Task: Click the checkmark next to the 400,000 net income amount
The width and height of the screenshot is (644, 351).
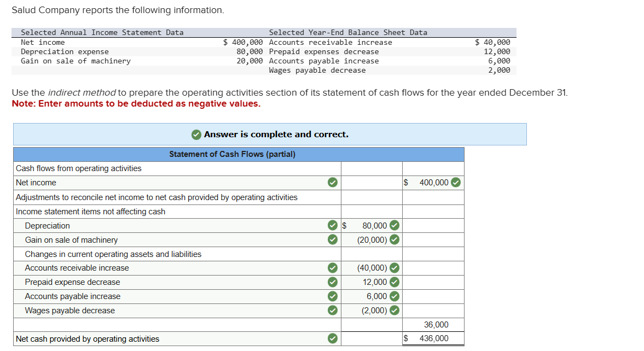Action: (455, 182)
